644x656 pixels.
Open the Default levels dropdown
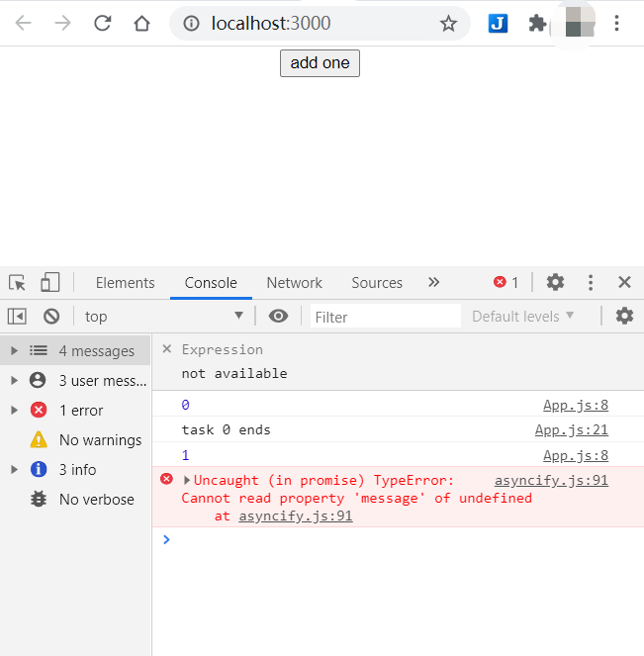click(522, 317)
